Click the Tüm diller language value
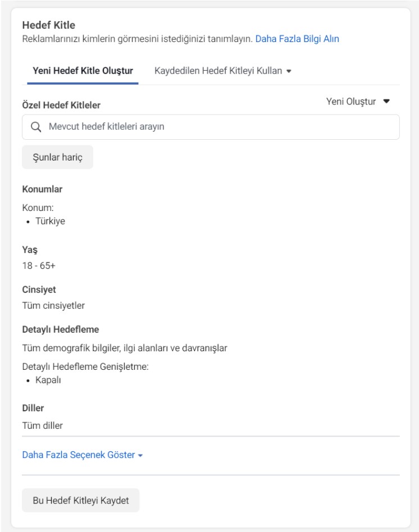This screenshot has width=419, height=532. coord(43,425)
